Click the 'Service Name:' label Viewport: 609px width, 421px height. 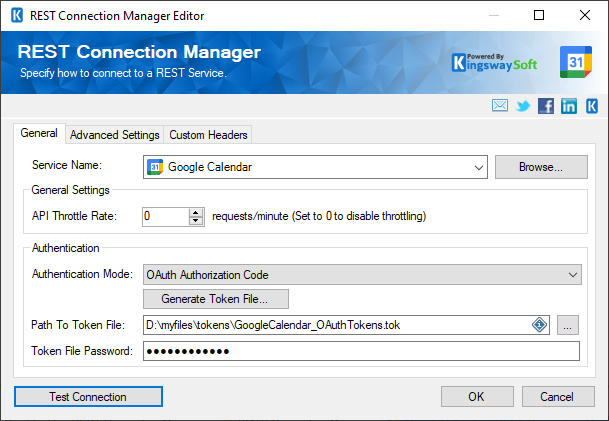coord(67,165)
